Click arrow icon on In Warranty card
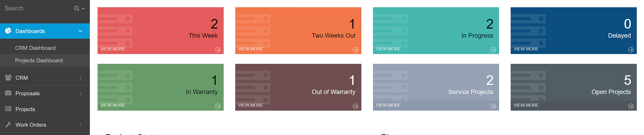 (218, 106)
